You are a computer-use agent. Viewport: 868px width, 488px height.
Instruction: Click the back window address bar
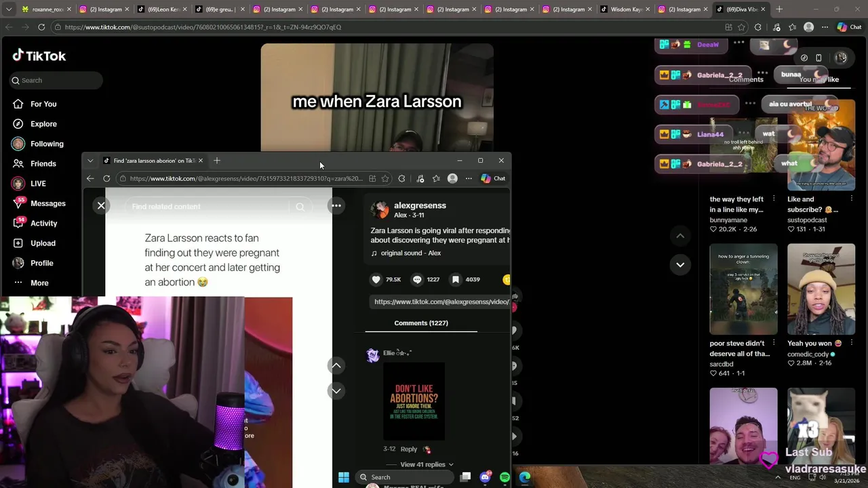tap(387, 27)
